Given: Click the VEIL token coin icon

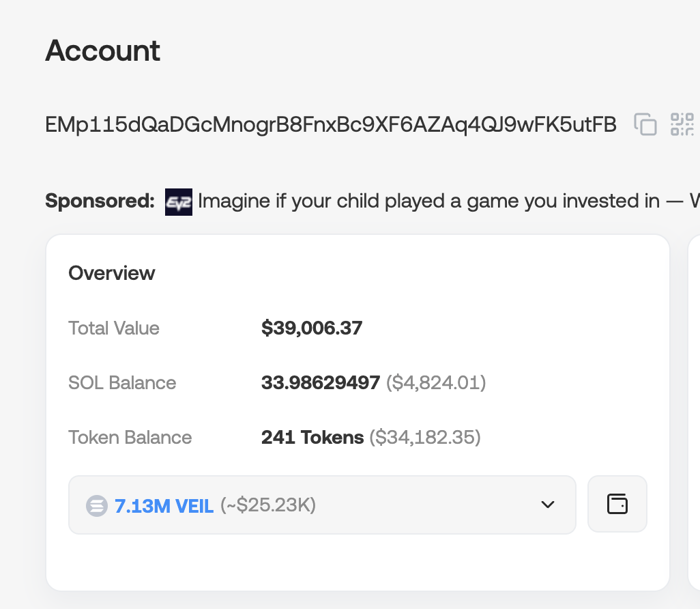Looking at the screenshot, I should click(97, 506).
